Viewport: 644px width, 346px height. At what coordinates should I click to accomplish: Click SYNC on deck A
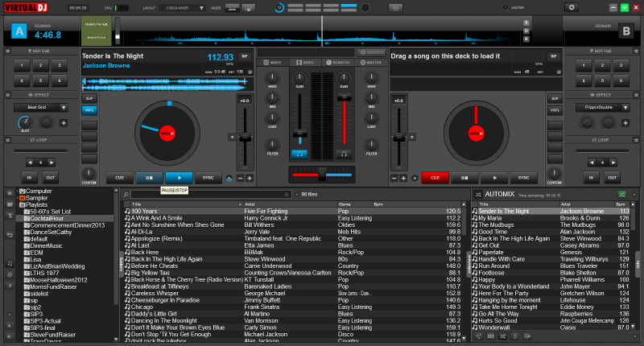coord(208,178)
